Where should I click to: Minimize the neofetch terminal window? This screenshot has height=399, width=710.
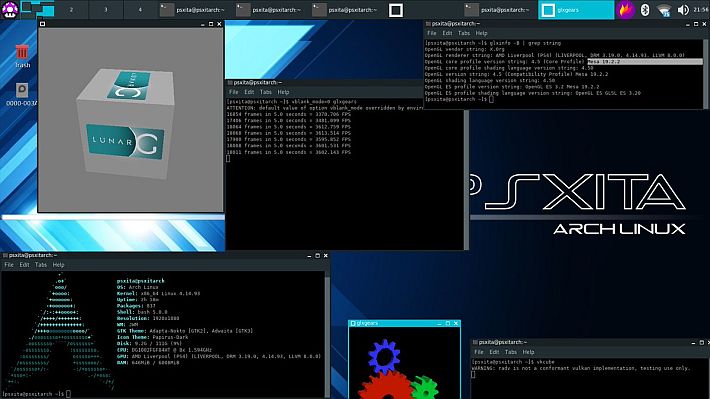click(x=309, y=256)
